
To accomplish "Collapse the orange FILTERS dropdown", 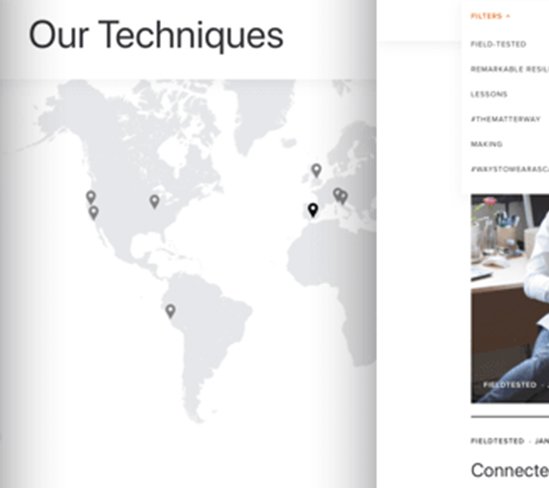I will coord(490,16).
